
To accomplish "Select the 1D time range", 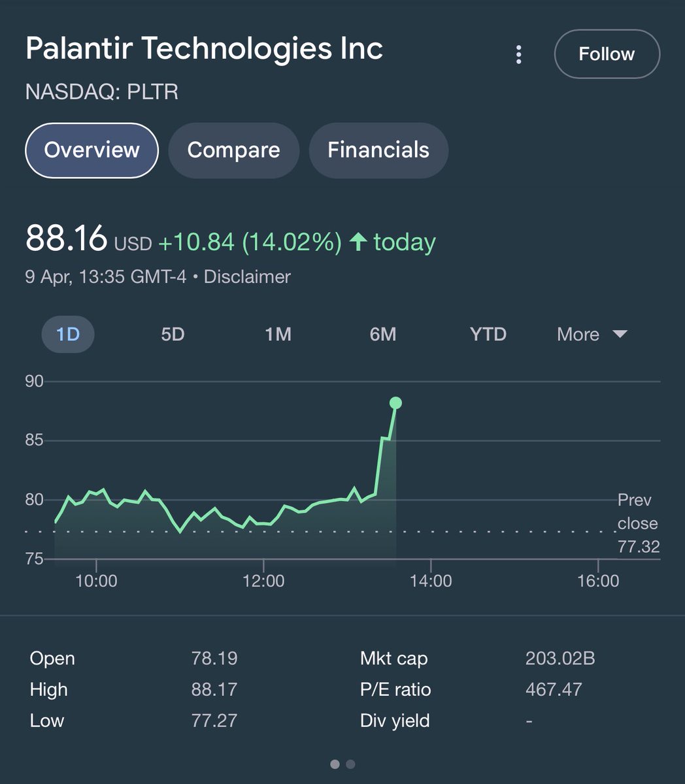I will click(68, 335).
